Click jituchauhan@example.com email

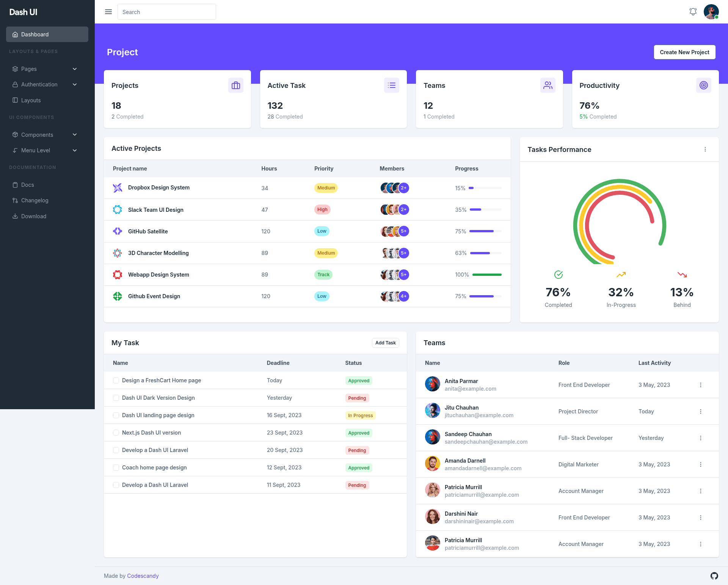pyautogui.click(x=479, y=415)
